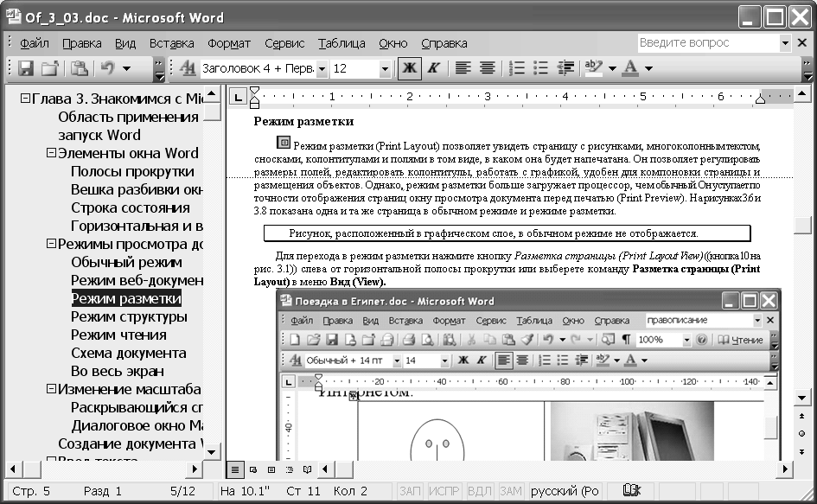Click the Previous Page double-arrow button

point(802,416)
